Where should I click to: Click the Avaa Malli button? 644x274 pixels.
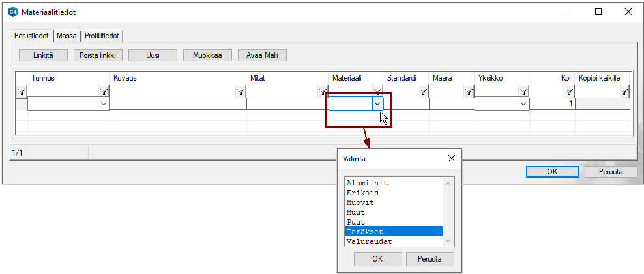262,55
